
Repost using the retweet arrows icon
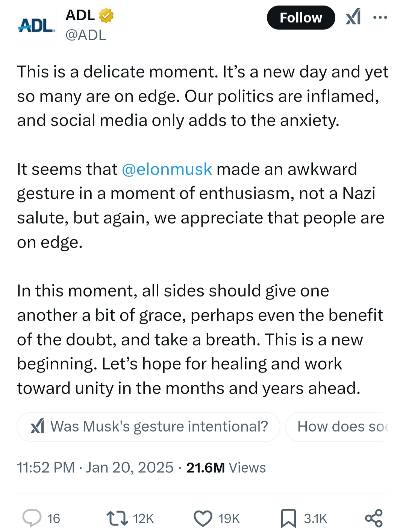[117, 518]
